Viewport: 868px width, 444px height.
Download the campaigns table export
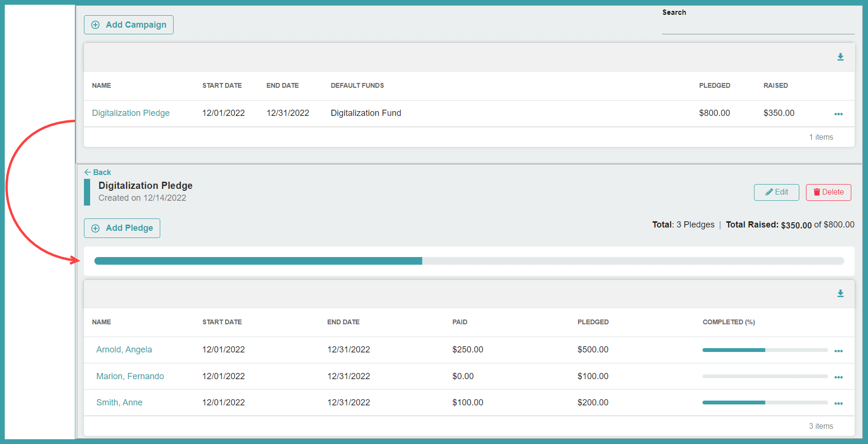tap(840, 57)
